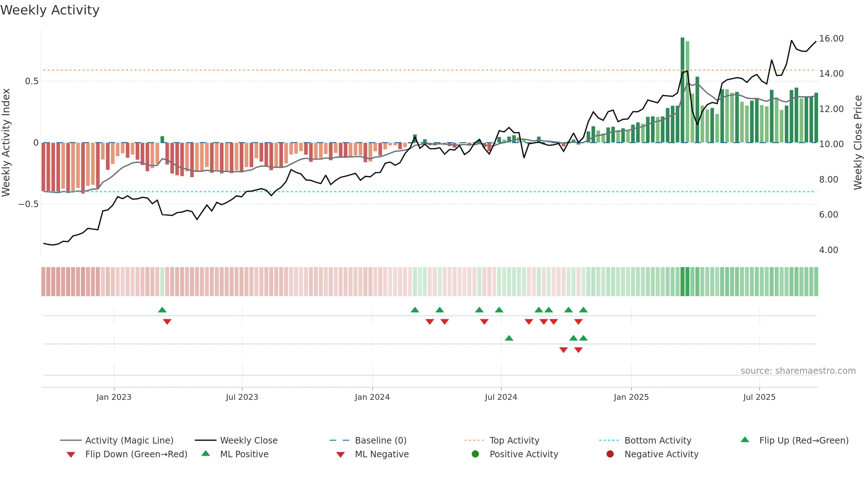Toggle Weekly Close legend entry

click(x=236, y=440)
